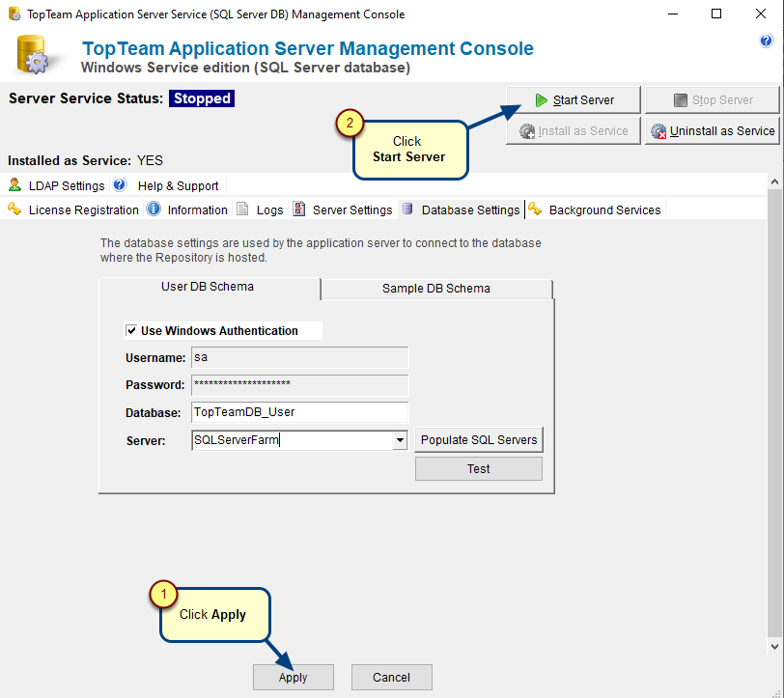Open the Help & Support tab
Image resolution: width=784 pixels, height=698 pixels.
[x=166, y=185]
